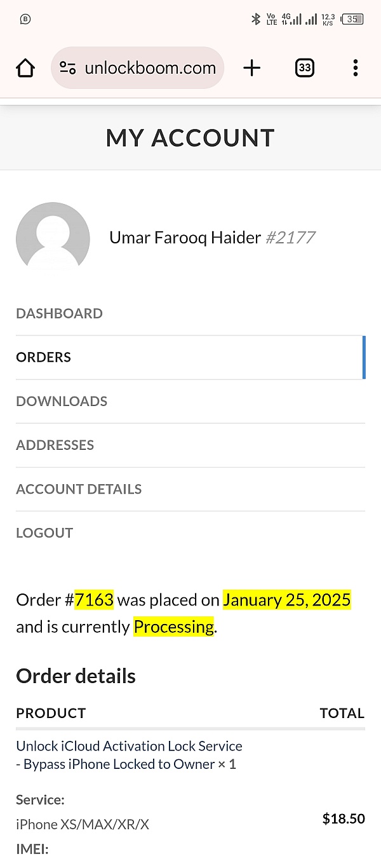Tap the unlockboom.com address bar
Screen dimensions: 381x868
point(150,68)
